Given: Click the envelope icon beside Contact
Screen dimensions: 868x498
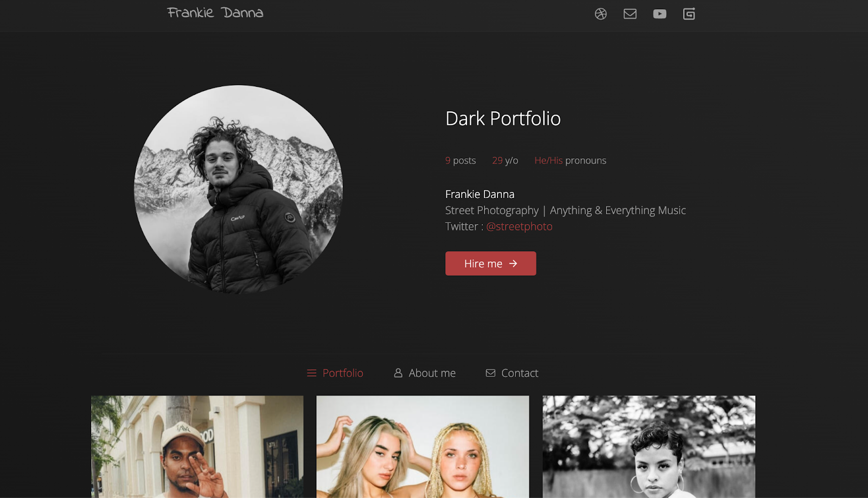Looking at the screenshot, I should coord(490,373).
